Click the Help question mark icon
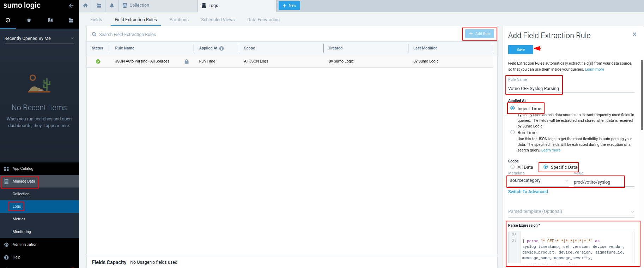Screen dimensions: 644x268 click(x=6, y=257)
